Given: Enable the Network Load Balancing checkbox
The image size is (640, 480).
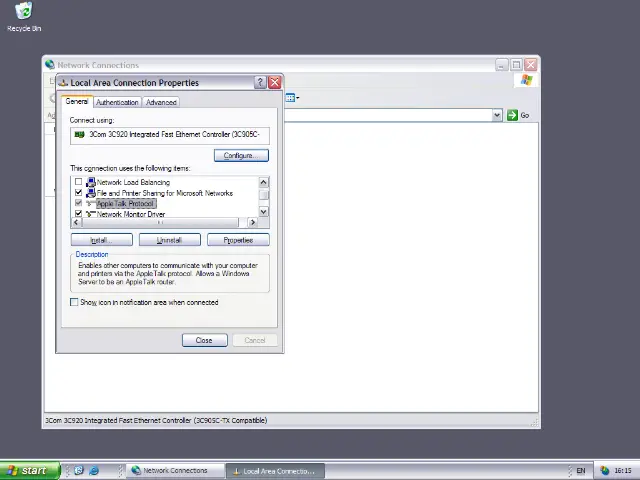Looking at the screenshot, I should tap(78, 182).
